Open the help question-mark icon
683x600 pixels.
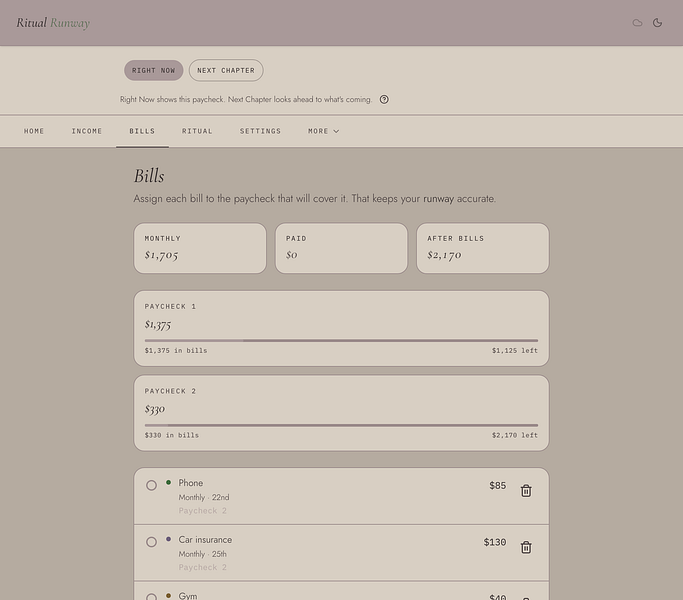(384, 99)
